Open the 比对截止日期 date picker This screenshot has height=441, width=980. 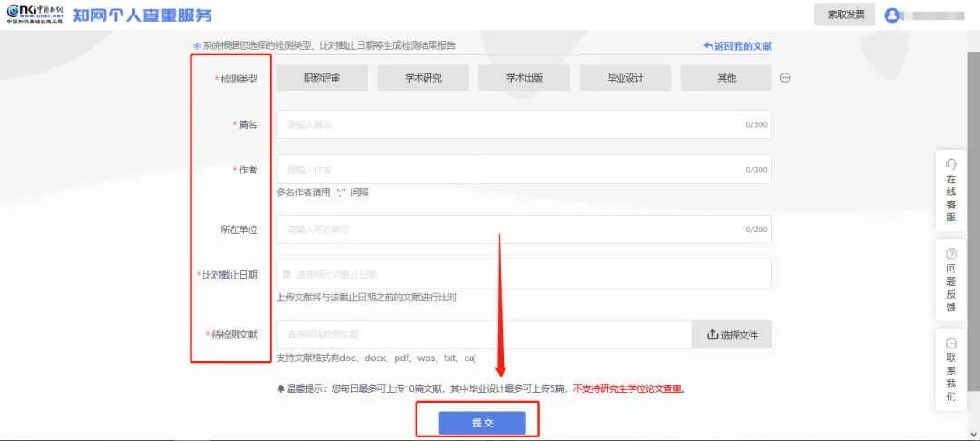coord(524,274)
